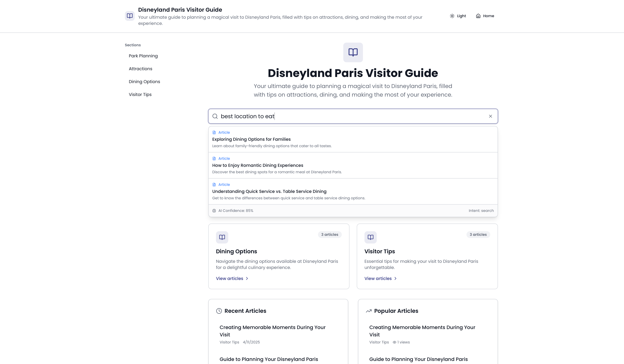Clear the search query with the X button
This screenshot has width=624, height=364.
491,116
